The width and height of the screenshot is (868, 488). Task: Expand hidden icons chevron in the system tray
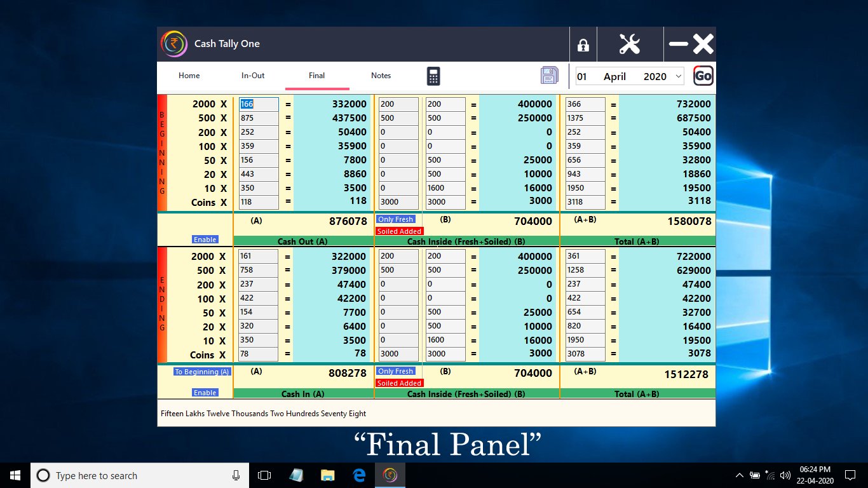point(739,475)
